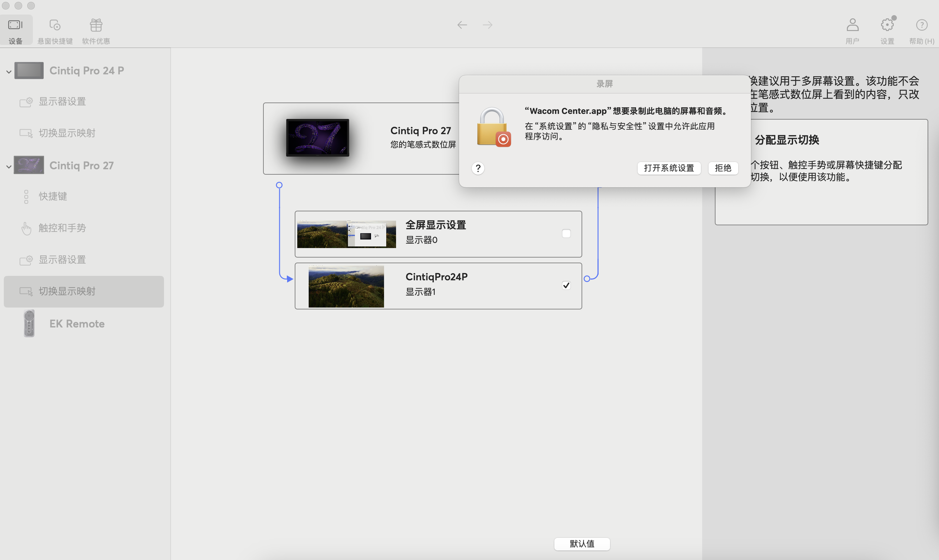Click the Cintiq Pro 27 card title
The width and height of the screenshot is (939, 560).
click(421, 131)
